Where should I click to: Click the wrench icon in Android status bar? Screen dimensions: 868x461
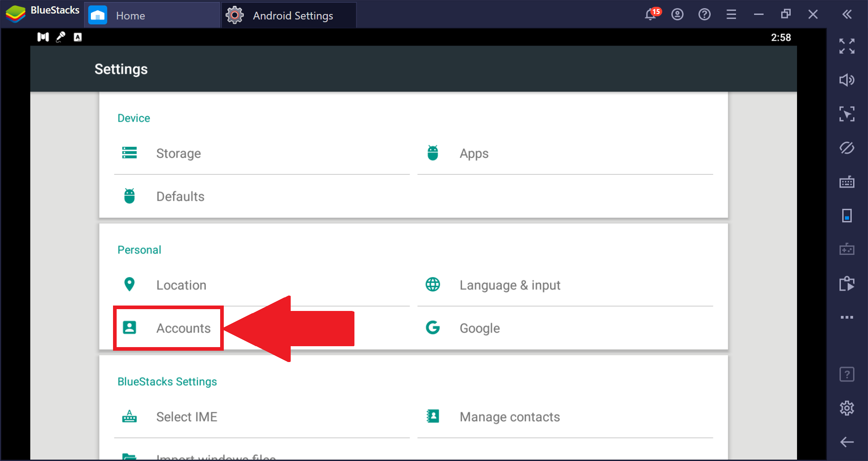pyautogui.click(x=61, y=37)
